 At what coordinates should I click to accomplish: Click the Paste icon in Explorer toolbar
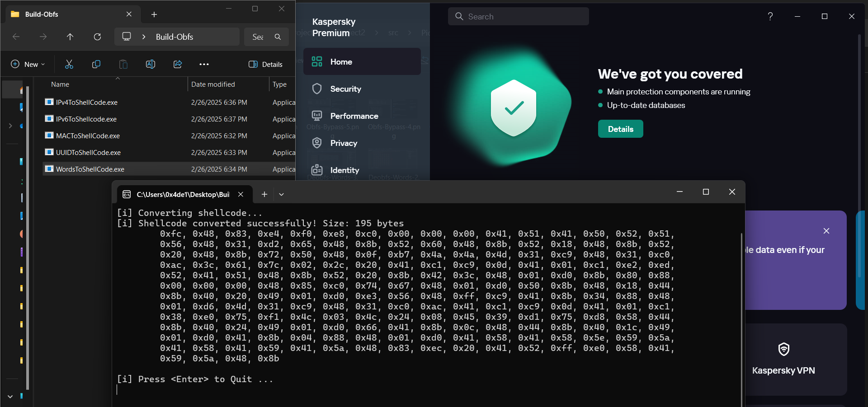click(123, 64)
